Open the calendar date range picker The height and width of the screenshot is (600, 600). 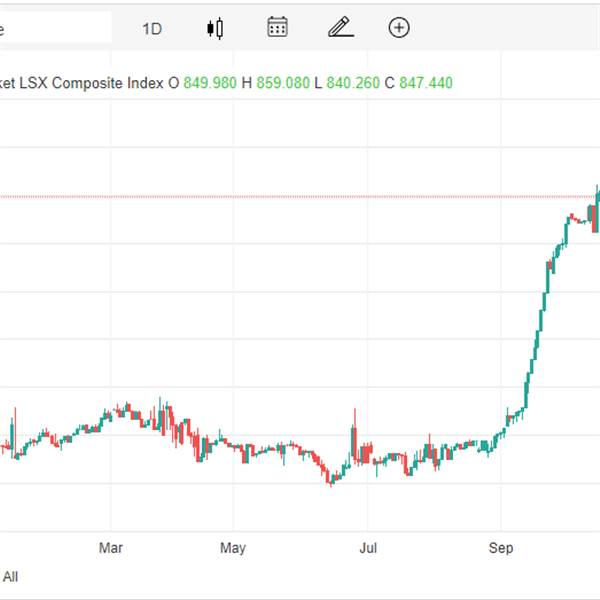pos(277,27)
